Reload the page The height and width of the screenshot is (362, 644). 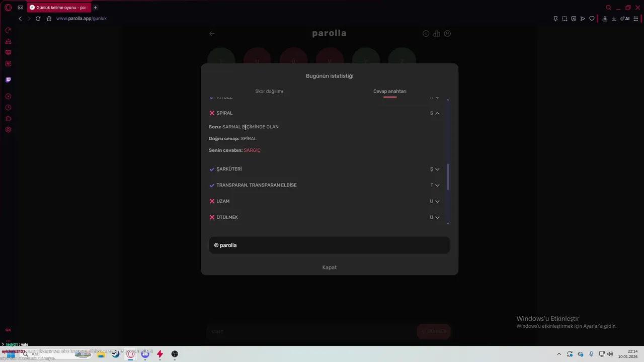38,19
